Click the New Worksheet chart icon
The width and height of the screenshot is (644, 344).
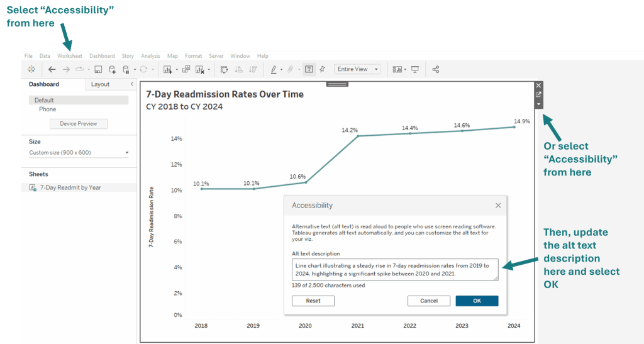pyautogui.click(x=168, y=69)
